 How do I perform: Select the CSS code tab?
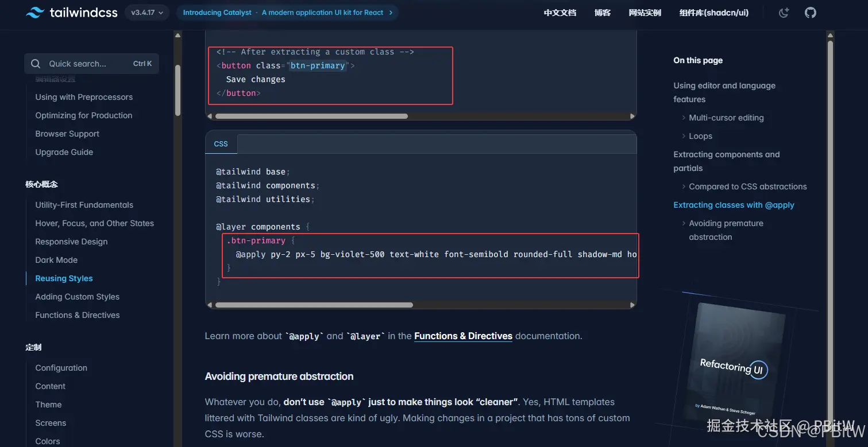221,144
